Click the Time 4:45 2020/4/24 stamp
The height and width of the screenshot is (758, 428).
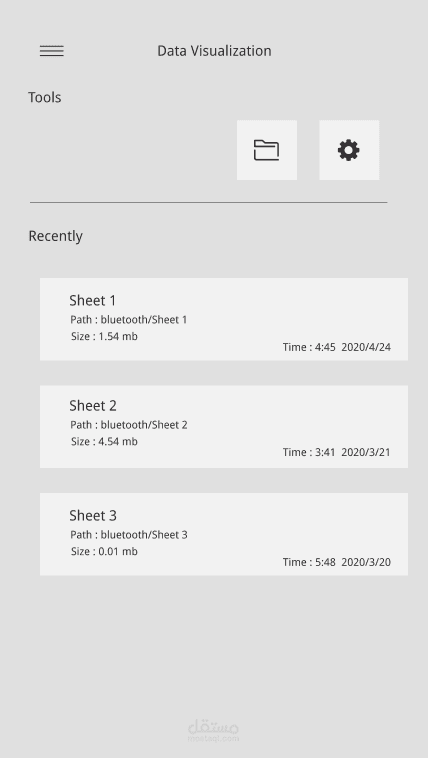pyautogui.click(x=337, y=347)
